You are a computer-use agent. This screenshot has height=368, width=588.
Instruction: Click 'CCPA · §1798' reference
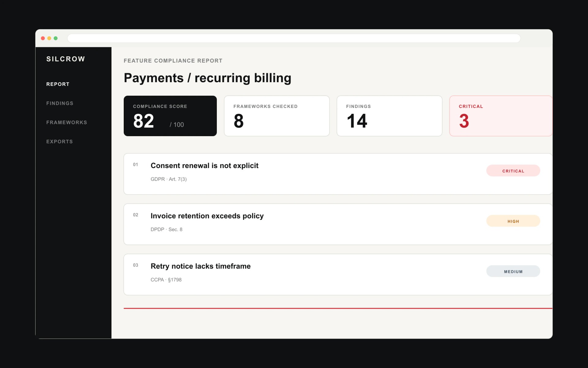(166, 280)
